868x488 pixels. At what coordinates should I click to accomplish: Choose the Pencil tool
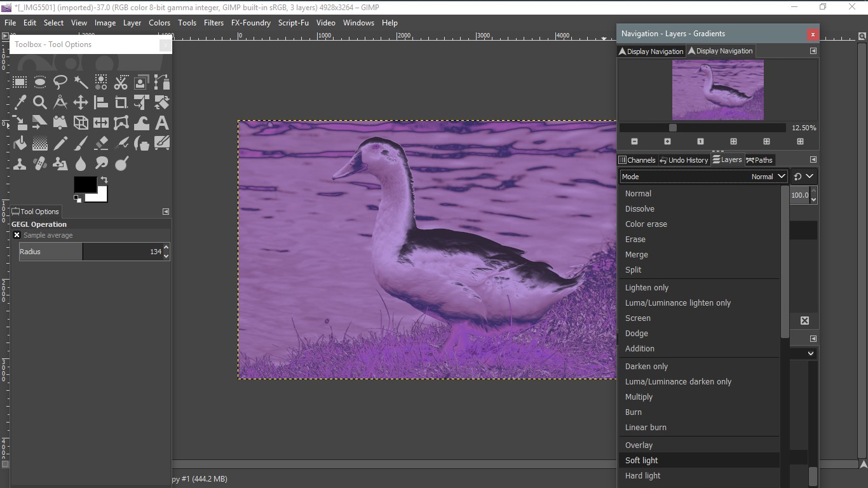click(x=60, y=143)
